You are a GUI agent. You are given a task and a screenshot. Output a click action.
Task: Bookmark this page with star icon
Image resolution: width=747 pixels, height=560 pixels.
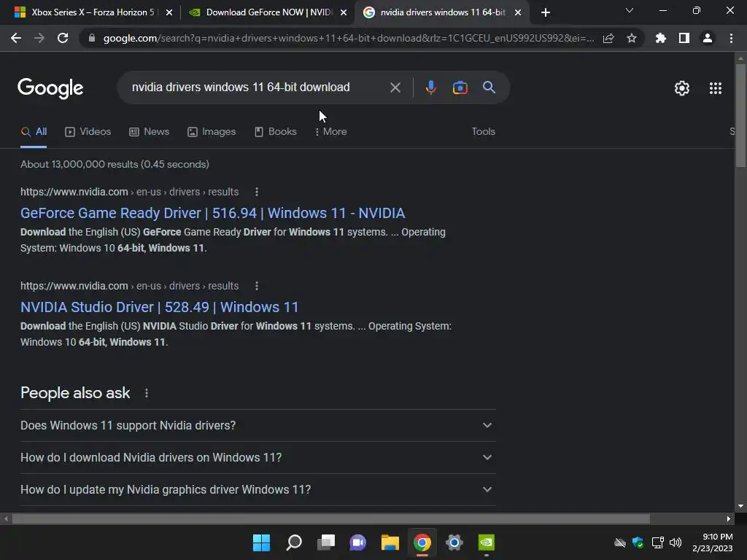click(632, 38)
